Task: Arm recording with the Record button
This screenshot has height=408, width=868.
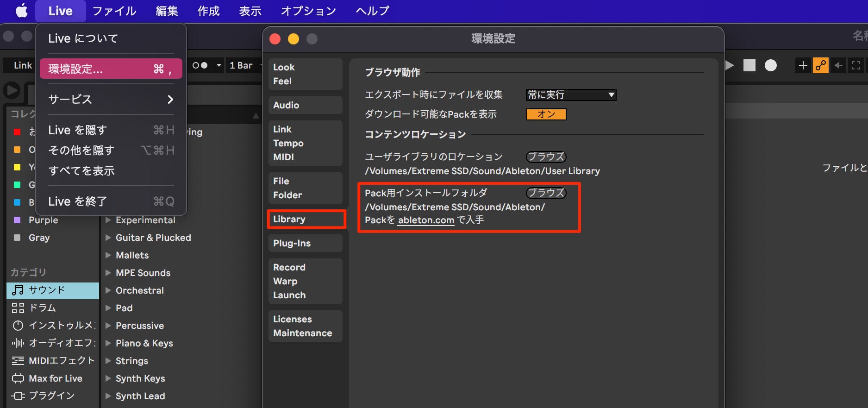Action: click(770, 65)
